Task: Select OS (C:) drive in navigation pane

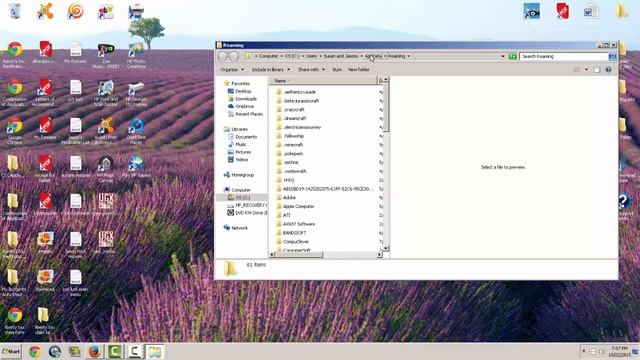Action: tap(242, 198)
